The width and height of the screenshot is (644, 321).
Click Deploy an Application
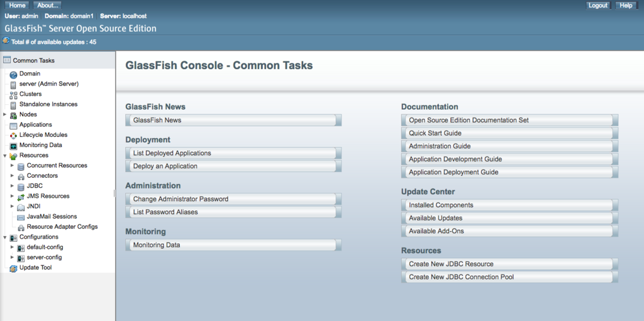click(233, 166)
